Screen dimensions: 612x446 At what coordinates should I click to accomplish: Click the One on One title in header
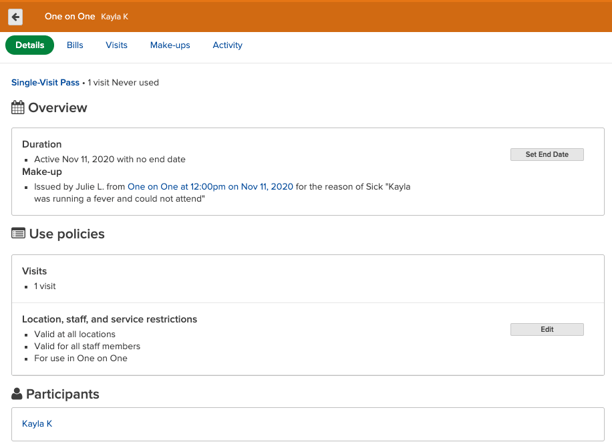pos(69,17)
